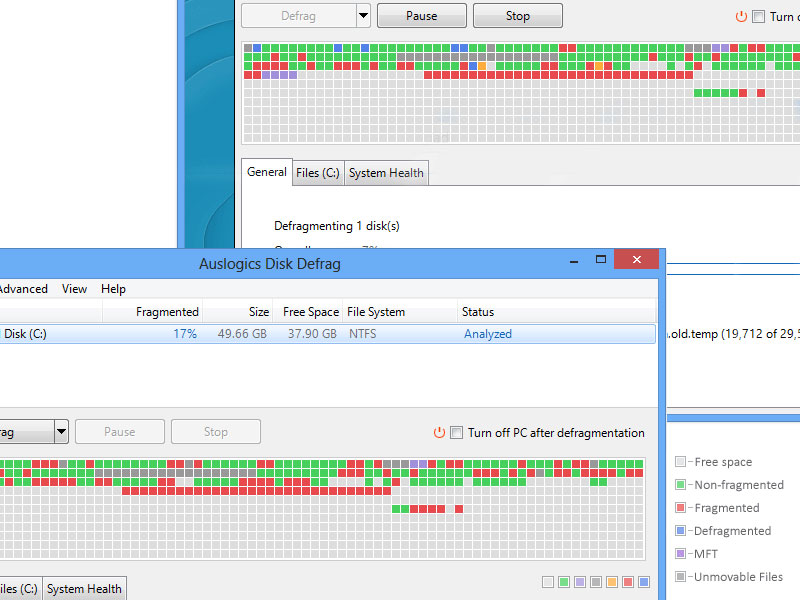
Task: Sort by the Fragmented column header
Action: (x=153, y=312)
